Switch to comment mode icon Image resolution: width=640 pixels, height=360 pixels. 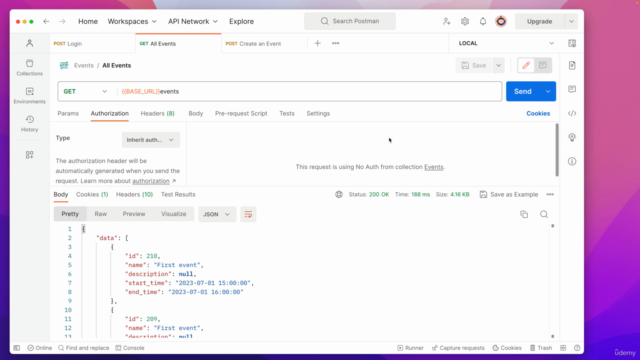[542, 65]
